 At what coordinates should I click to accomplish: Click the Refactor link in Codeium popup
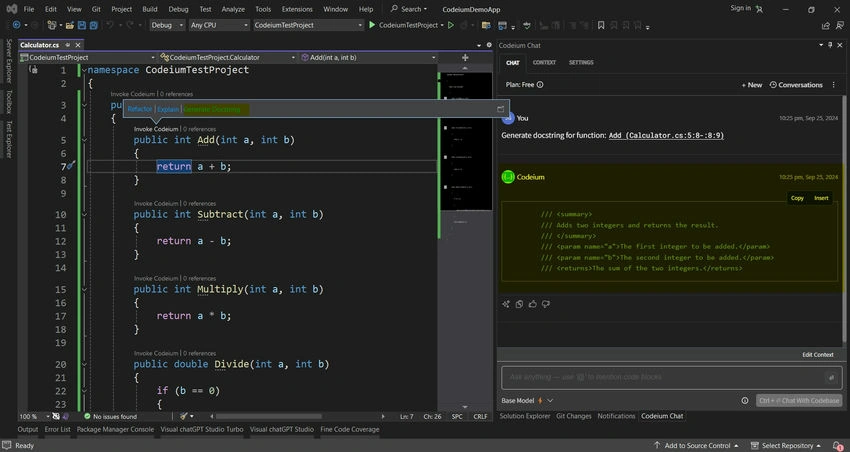pos(140,109)
